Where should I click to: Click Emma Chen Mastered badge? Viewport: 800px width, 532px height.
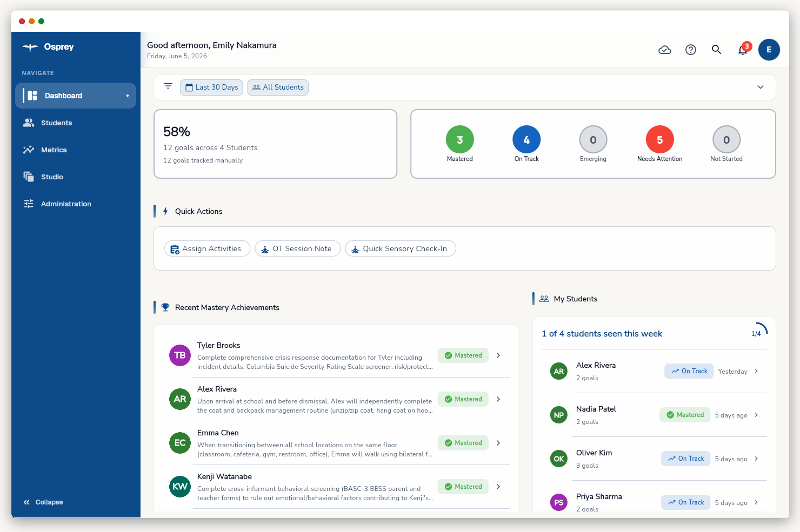tap(463, 443)
